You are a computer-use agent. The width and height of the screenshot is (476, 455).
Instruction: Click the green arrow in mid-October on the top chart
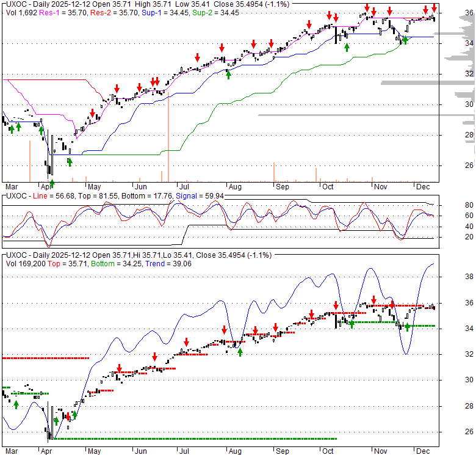coord(347,46)
